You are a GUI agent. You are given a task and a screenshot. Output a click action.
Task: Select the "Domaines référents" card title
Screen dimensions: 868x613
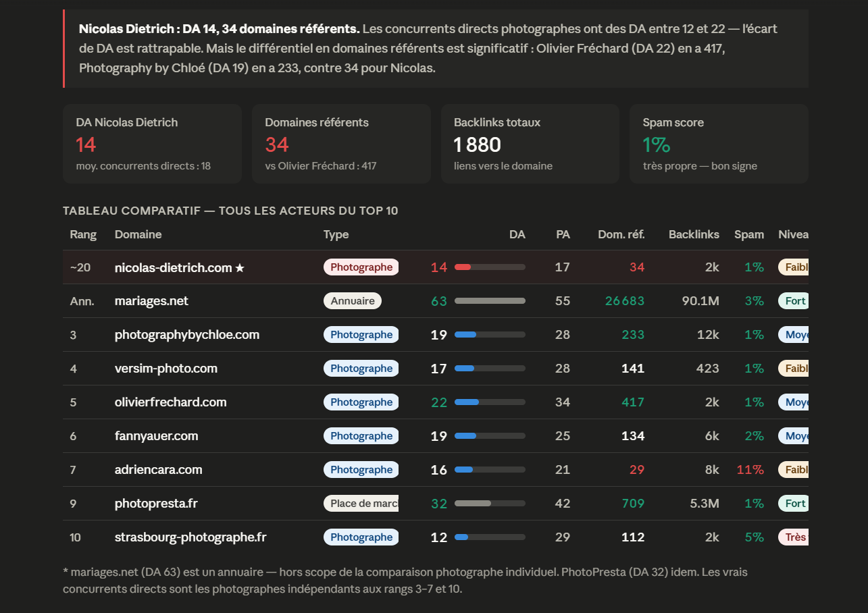click(x=317, y=122)
